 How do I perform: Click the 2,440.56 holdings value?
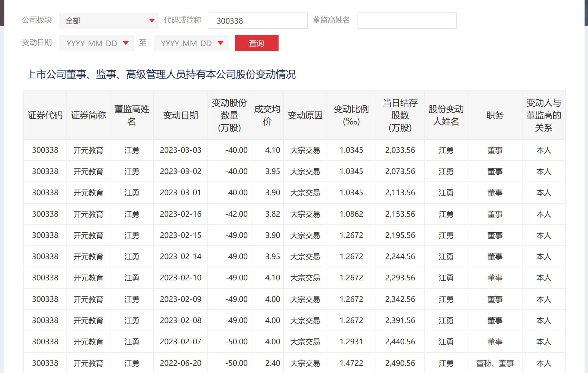(400, 342)
